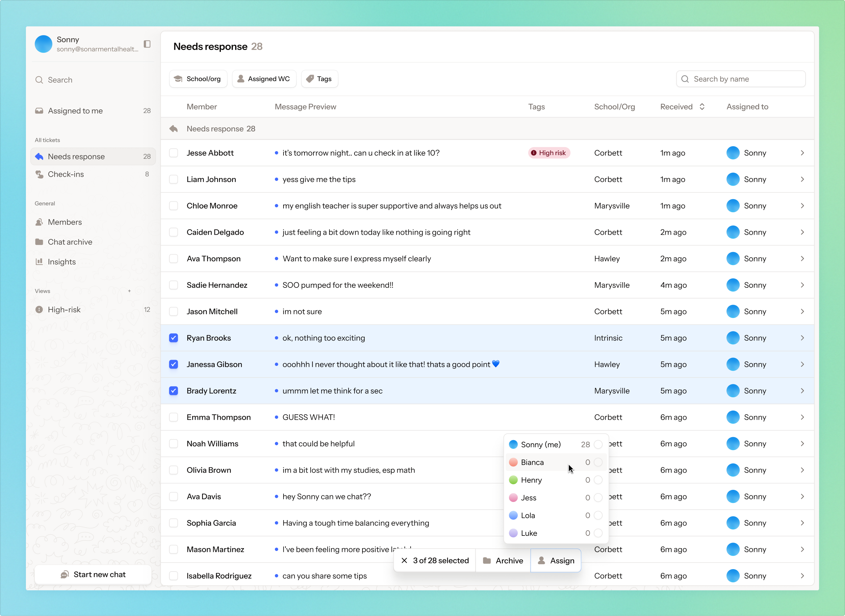Open Insights chart icon in sidebar
The image size is (845, 616).
click(39, 261)
